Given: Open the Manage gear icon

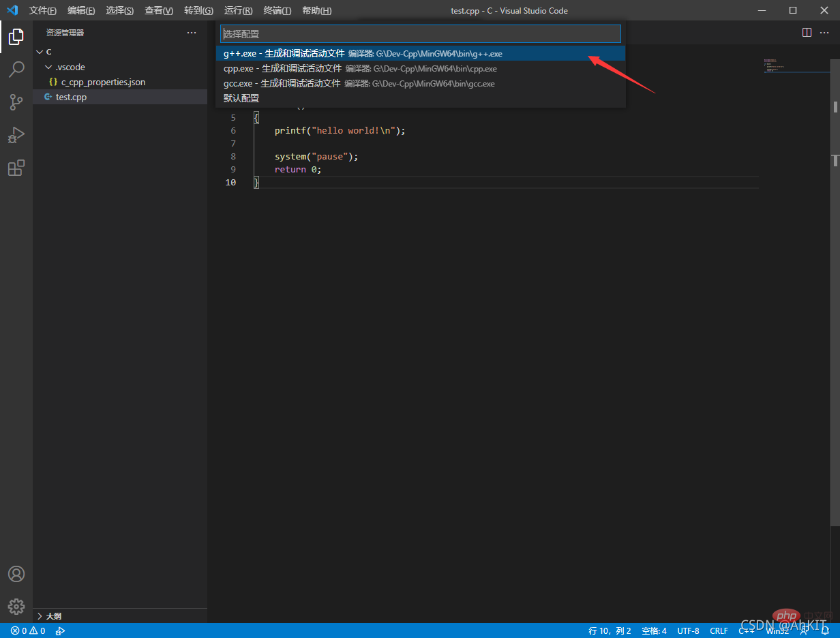Looking at the screenshot, I should pos(16,606).
